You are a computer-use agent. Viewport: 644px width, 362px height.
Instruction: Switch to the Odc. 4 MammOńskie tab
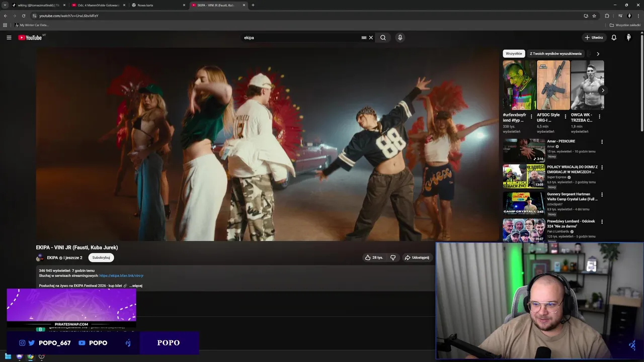pyautogui.click(x=98, y=5)
